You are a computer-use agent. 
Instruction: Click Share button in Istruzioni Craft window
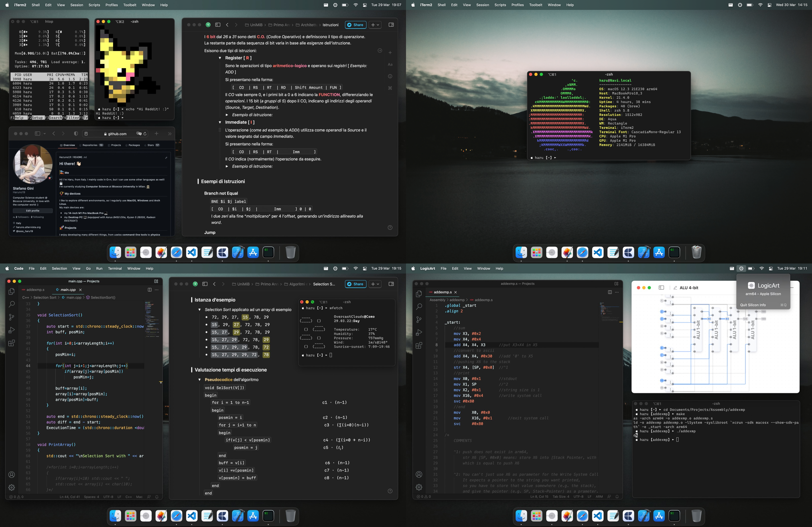pos(356,25)
